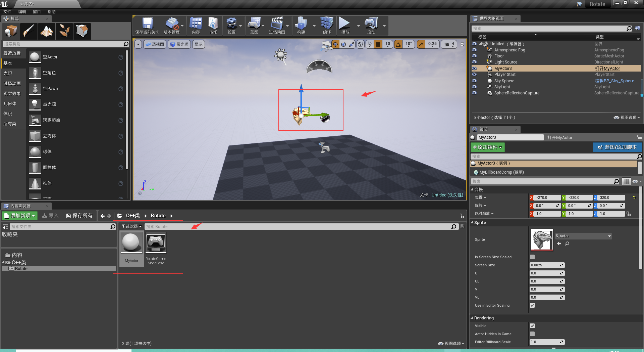
Task: Open the 窗口 menu
Action: pos(37,12)
